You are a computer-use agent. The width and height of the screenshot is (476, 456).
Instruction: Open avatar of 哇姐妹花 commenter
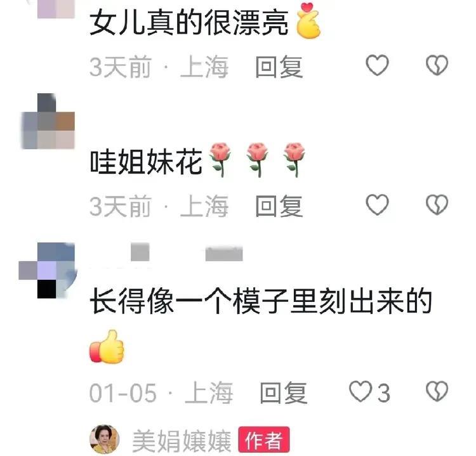point(48,121)
